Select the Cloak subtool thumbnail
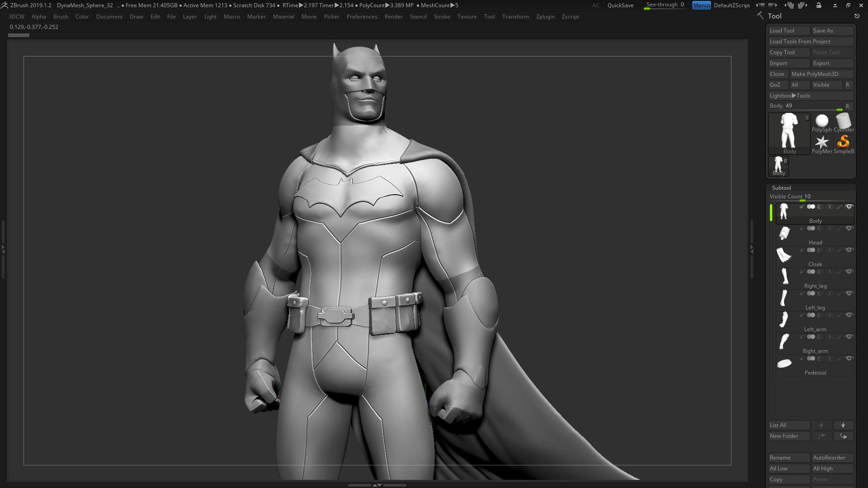Image resolution: width=868 pixels, height=488 pixels. pyautogui.click(x=784, y=255)
